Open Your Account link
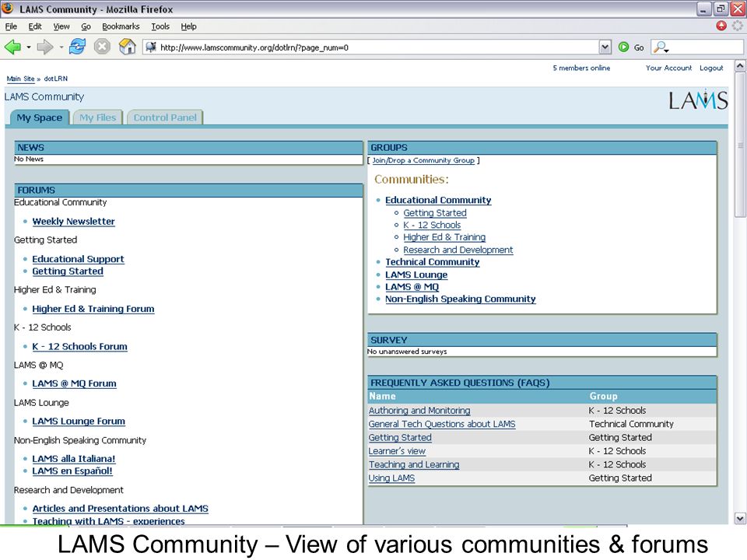 pos(668,68)
